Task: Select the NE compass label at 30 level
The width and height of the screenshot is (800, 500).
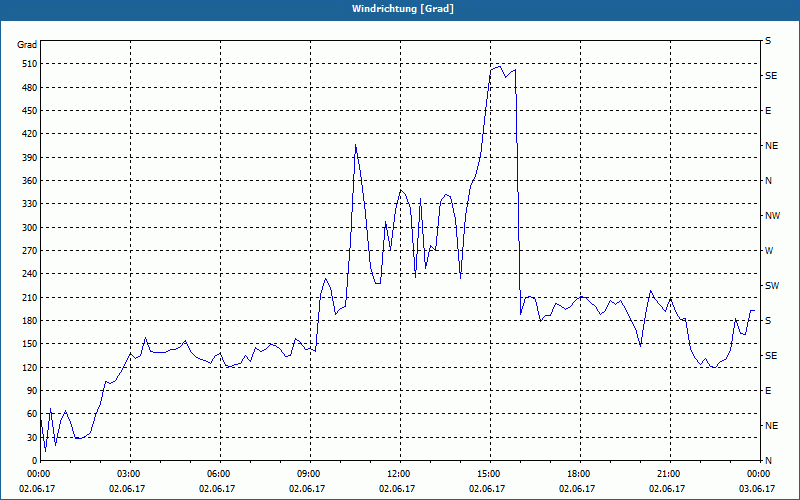Action: coord(771,426)
